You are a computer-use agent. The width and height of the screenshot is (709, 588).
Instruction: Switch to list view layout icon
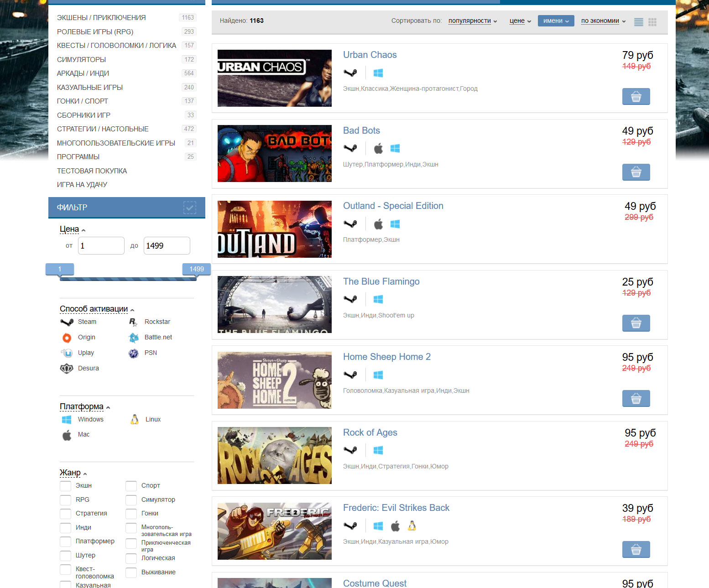coord(639,22)
